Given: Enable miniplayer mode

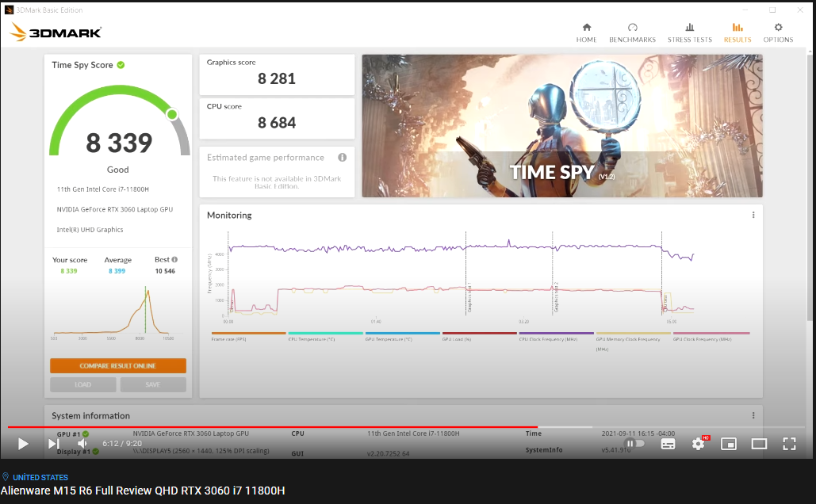Looking at the screenshot, I should pos(729,444).
